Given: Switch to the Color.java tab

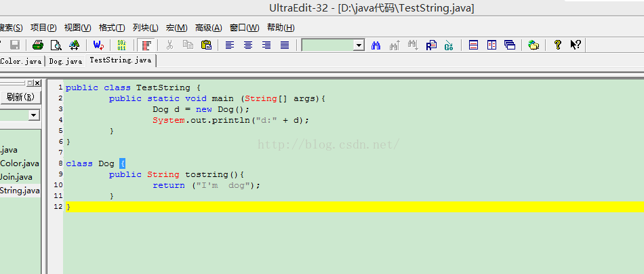Looking at the screenshot, I should click(22, 61).
